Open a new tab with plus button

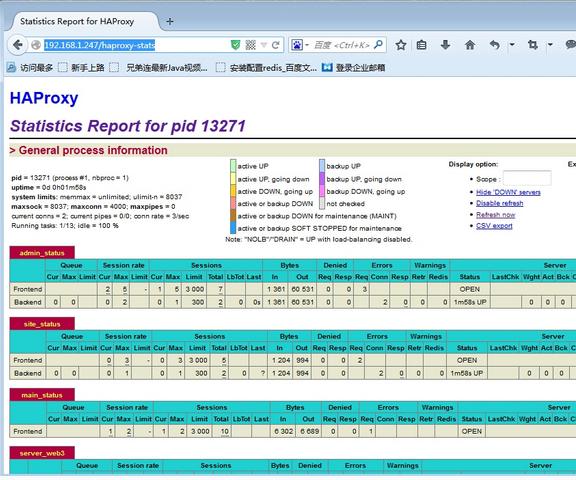point(170,22)
